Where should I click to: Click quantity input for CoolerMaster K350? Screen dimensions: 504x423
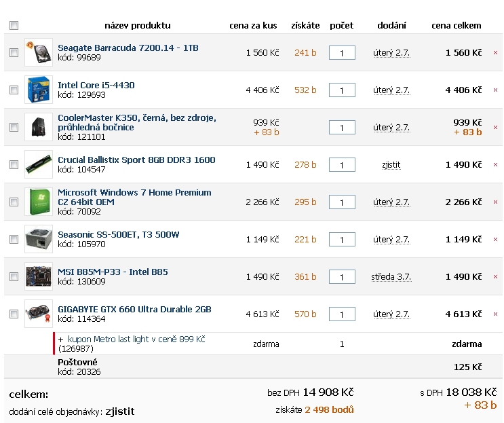[342, 128]
